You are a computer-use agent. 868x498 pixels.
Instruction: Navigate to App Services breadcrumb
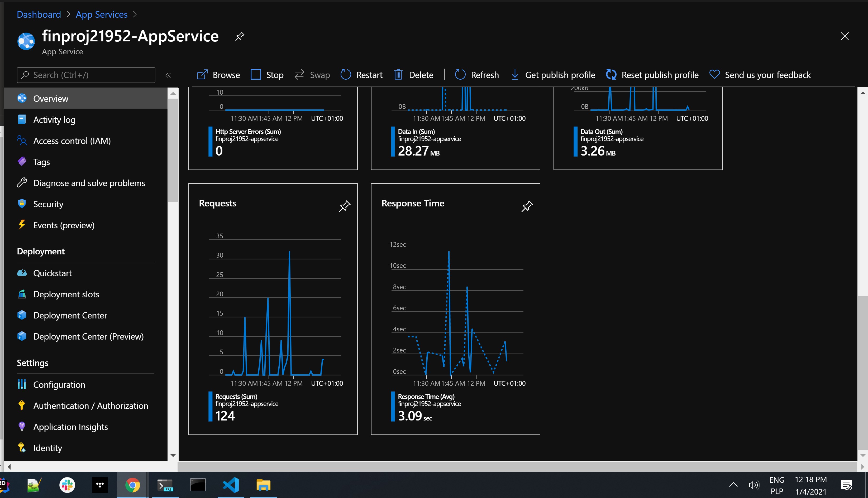pyautogui.click(x=101, y=14)
